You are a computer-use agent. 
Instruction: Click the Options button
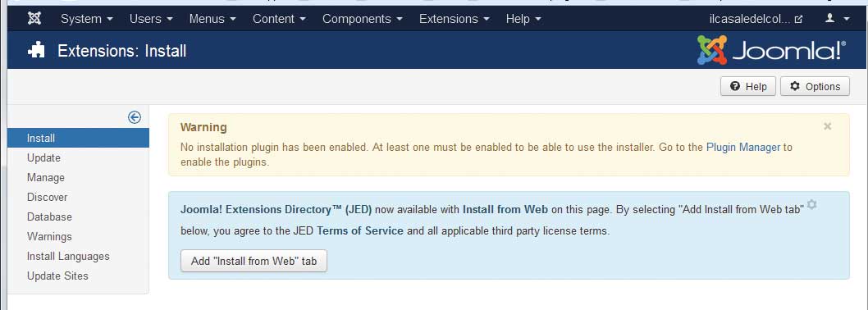pyautogui.click(x=815, y=86)
